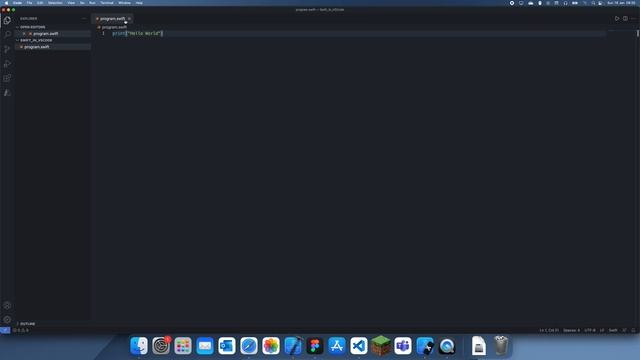Open the Selection menu

coord(55,3)
